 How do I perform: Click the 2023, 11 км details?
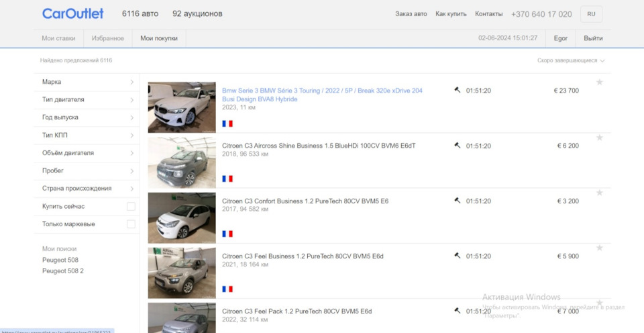[x=239, y=107]
